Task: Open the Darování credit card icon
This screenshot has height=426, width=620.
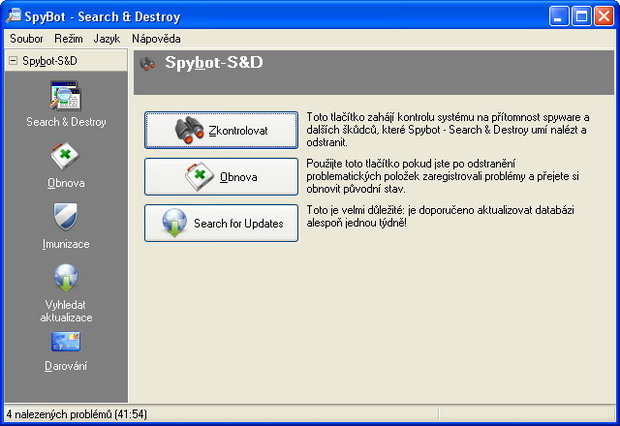Action: tap(66, 341)
